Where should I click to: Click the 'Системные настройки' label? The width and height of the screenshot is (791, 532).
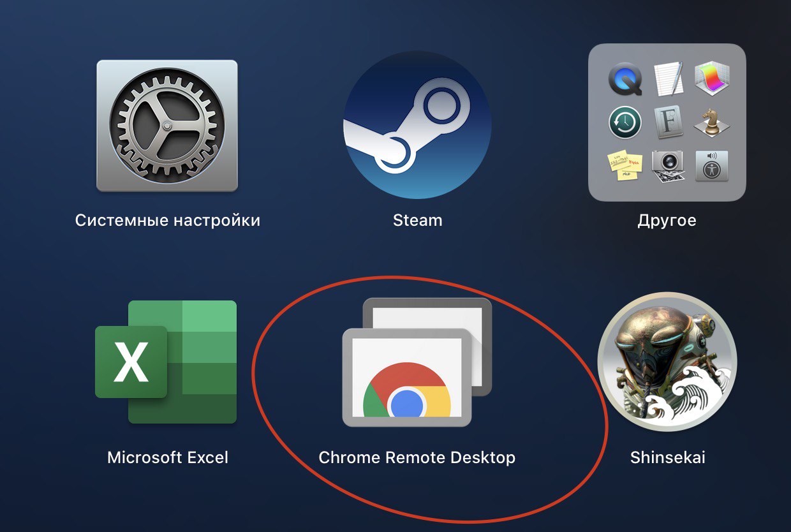pyautogui.click(x=168, y=221)
